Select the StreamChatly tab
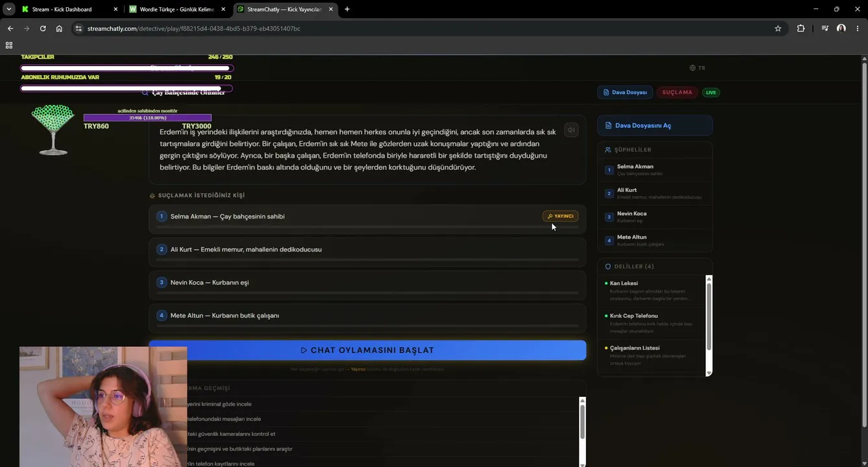868x467 pixels. pyautogui.click(x=285, y=9)
